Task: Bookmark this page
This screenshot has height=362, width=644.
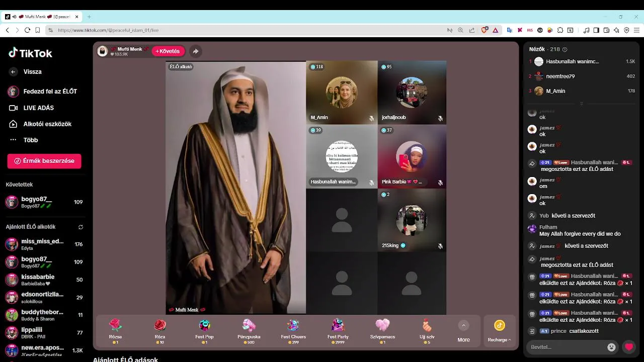Action: point(38,30)
